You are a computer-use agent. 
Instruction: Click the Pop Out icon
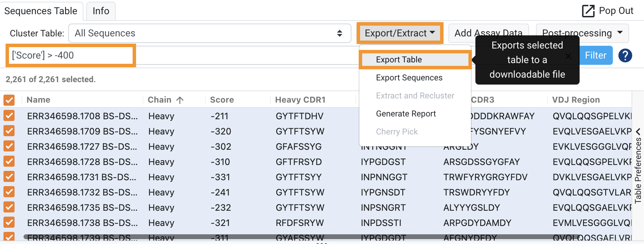click(588, 11)
